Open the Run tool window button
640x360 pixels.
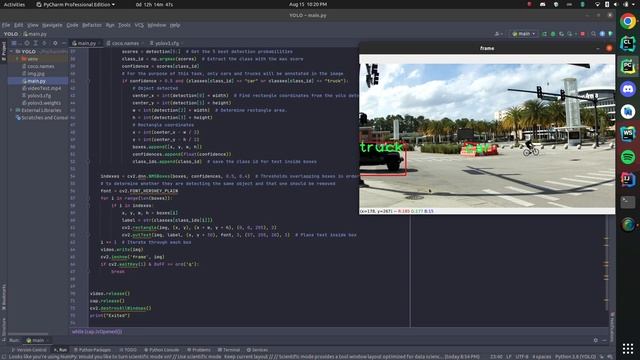click(x=60, y=350)
